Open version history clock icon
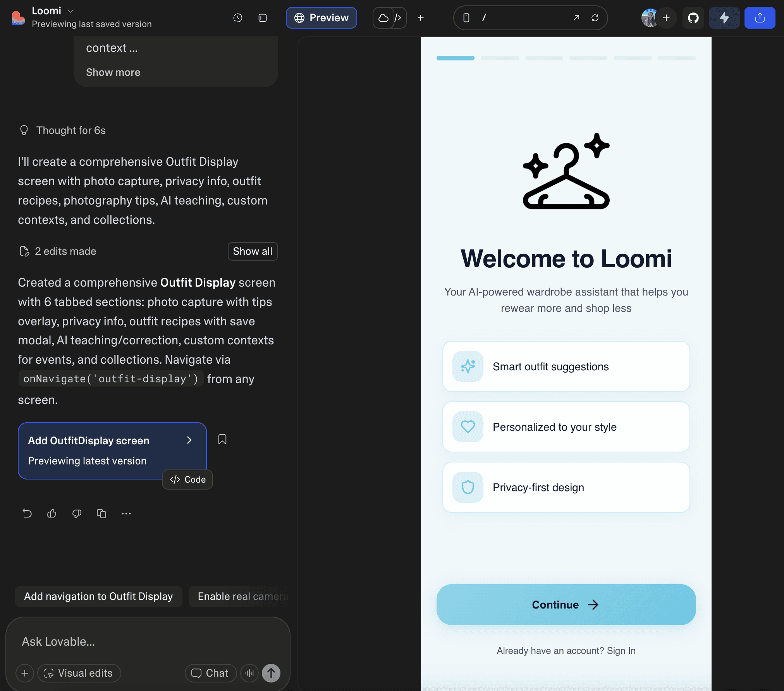Screen dimensions: 784x691 click(x=237, y=18)
